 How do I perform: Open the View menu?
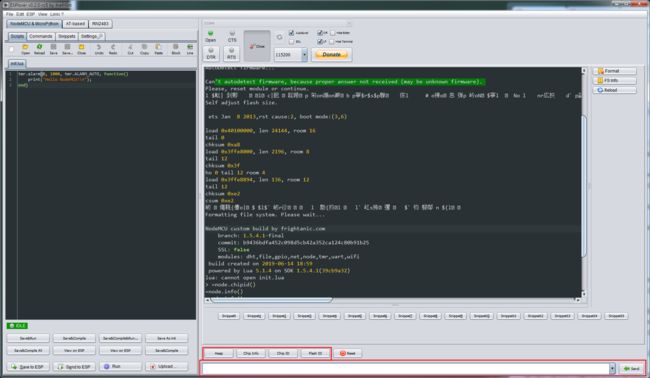pyautogui.click(x=43, y=14)
